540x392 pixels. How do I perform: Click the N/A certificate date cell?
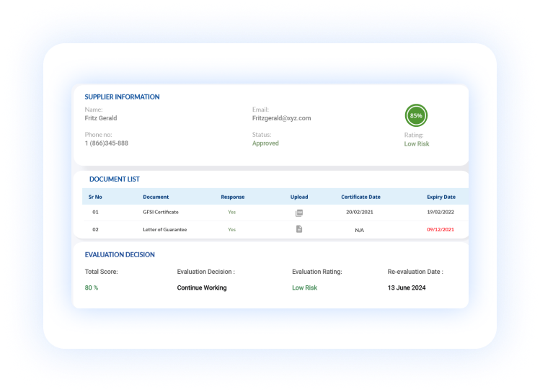coord(360,231)
